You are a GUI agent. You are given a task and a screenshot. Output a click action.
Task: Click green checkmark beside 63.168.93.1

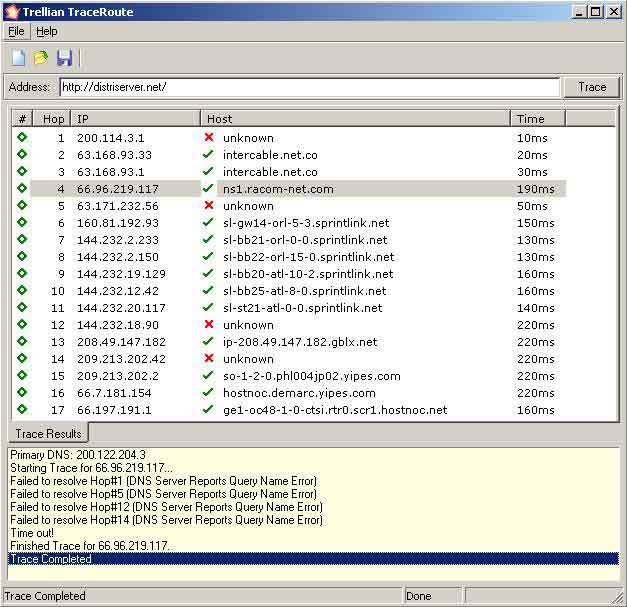pyautogui.click(x=208, y=171)
